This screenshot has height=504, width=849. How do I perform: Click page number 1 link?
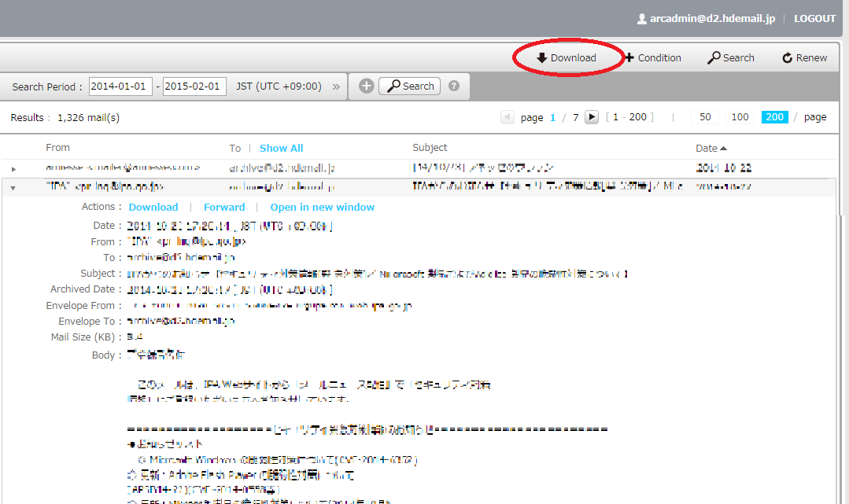click(553, 117)
